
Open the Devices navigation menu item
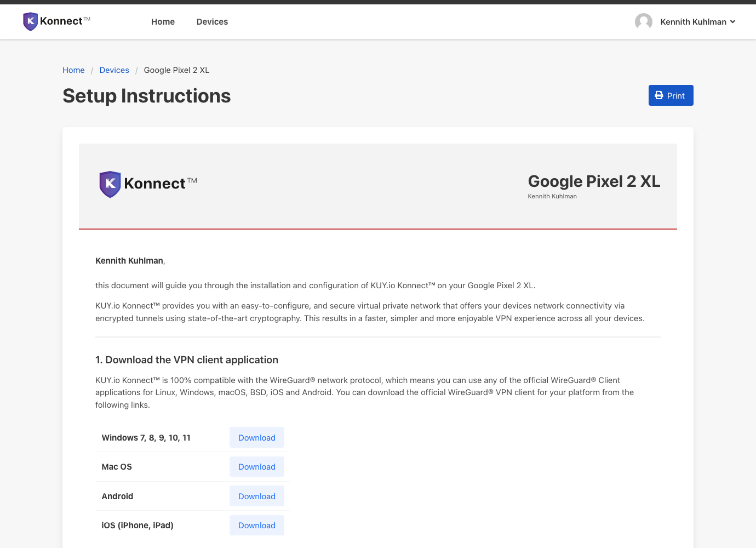coord(212,22)
